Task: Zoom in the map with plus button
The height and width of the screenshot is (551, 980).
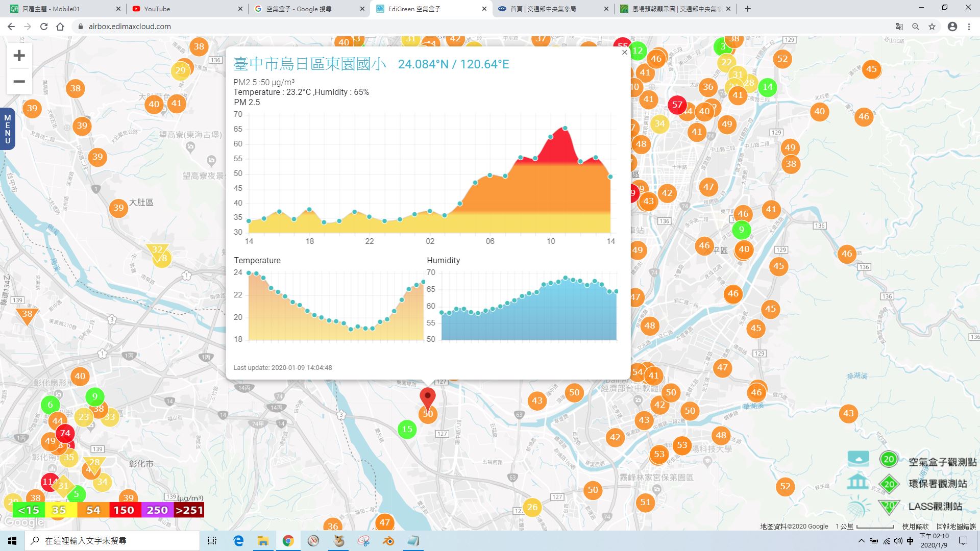Action: click(19, 56)
